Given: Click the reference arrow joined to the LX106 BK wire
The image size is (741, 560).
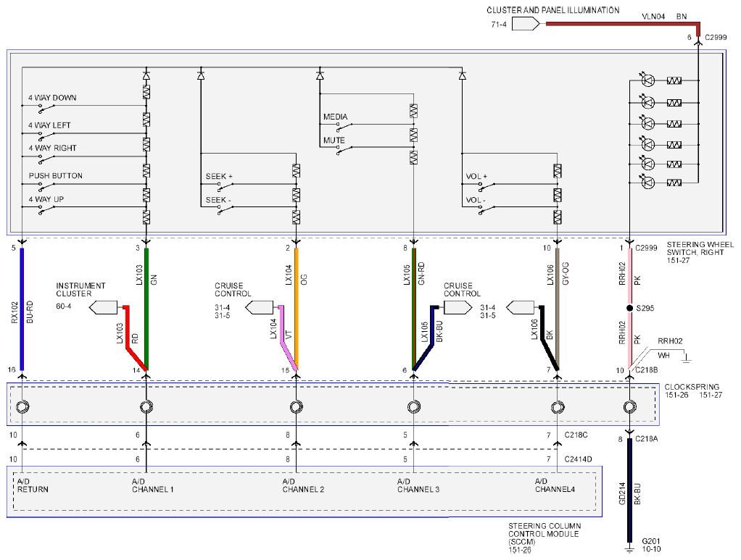Looking at the screenshot, I should [x=520, y=308].
